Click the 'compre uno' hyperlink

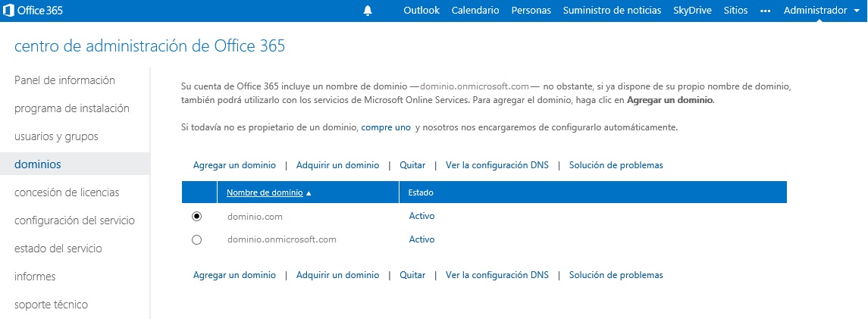click(x=386, y=127)
